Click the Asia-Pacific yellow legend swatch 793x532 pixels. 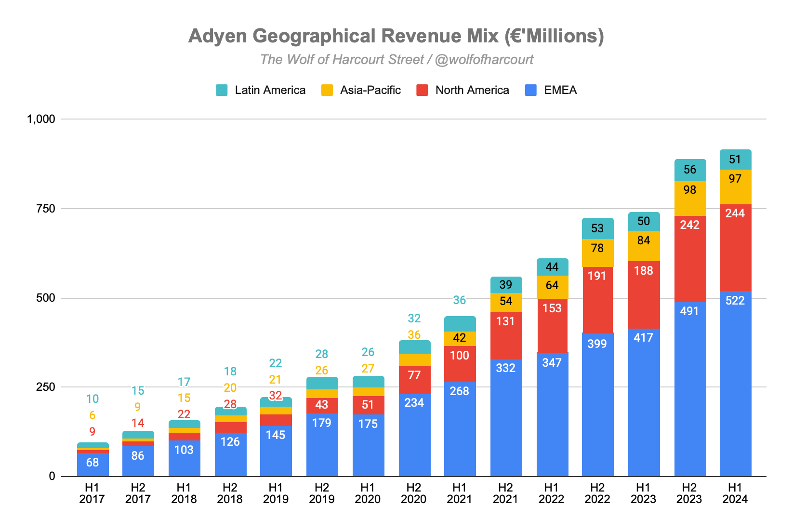327,90
